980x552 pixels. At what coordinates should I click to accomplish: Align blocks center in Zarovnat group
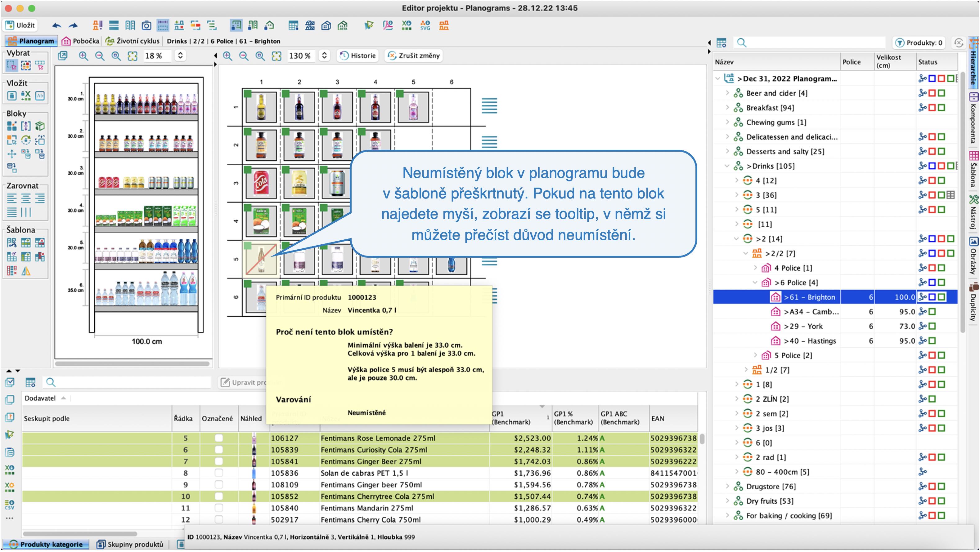click(x=26, y=198)
